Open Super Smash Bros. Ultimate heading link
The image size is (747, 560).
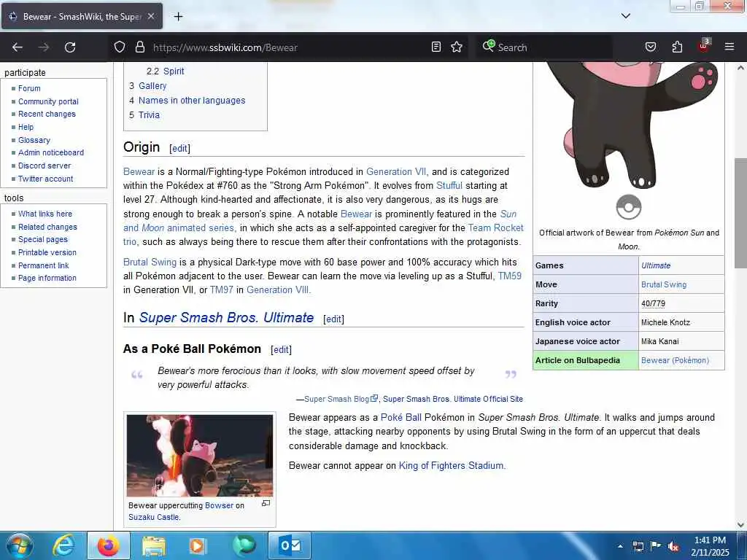point(226,318)
